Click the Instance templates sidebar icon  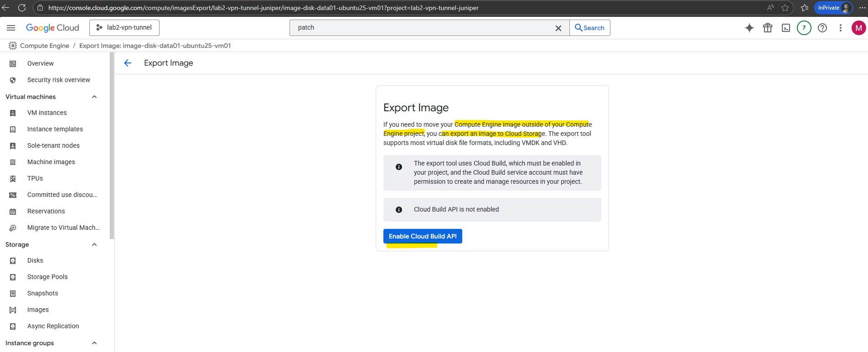pos(13,129)
